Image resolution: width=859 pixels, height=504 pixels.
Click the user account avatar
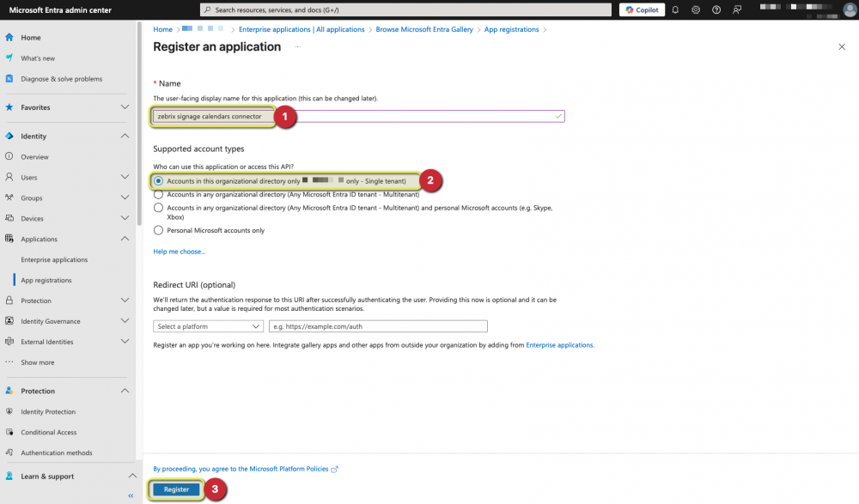[x=850, y=9]
